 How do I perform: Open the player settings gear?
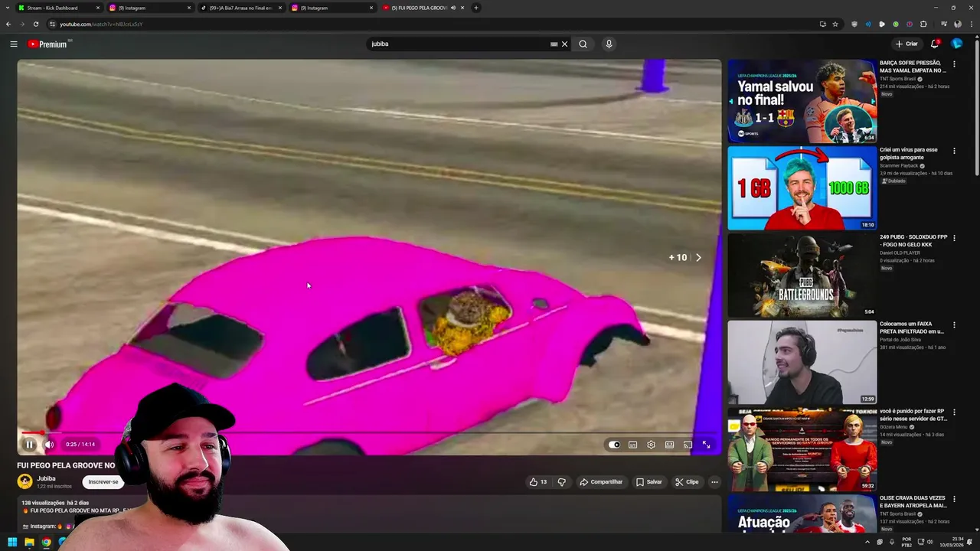tap(651, 445)
